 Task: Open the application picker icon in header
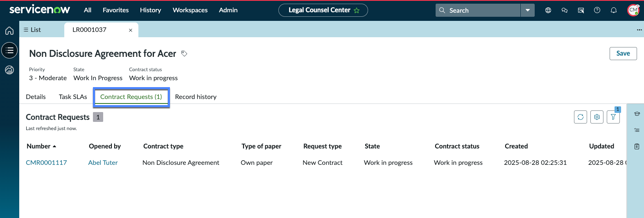(x=581, y=10)
